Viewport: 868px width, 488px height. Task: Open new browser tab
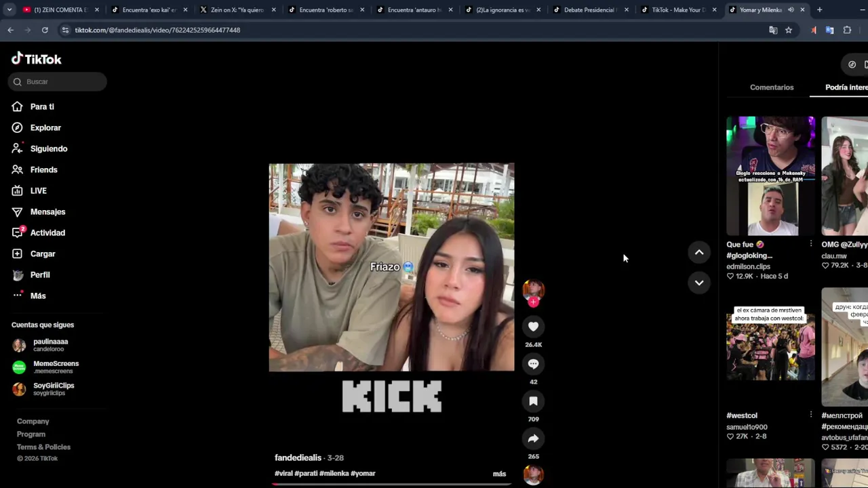click(819, 9)
